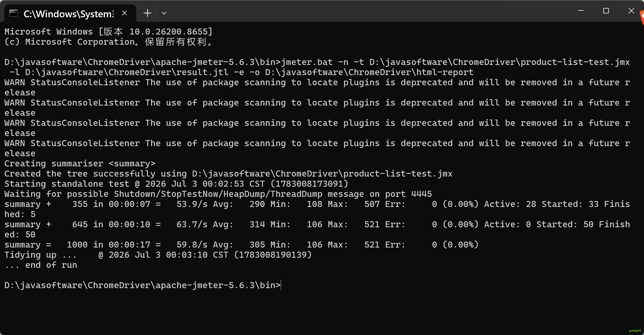Click the "Creating summariser <summary>" line
The height and width of the screenshot is (335, 644).
80,164
